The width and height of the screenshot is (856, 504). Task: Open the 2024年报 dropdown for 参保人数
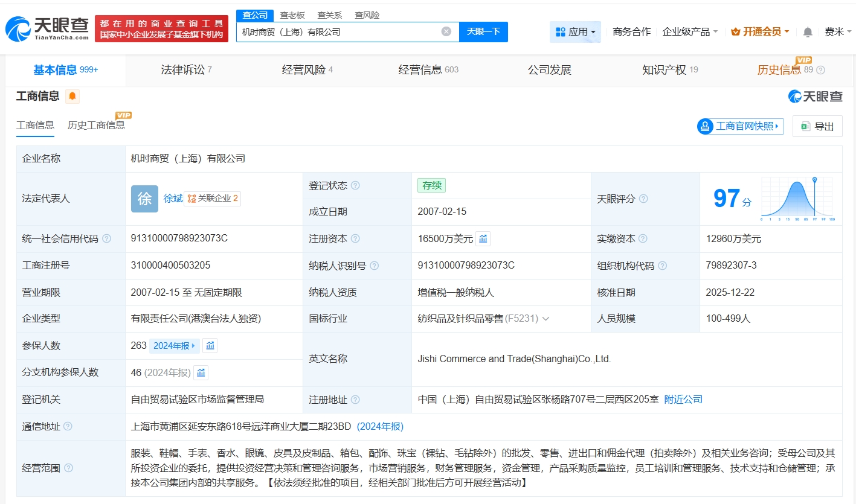[x=174, y=346]
